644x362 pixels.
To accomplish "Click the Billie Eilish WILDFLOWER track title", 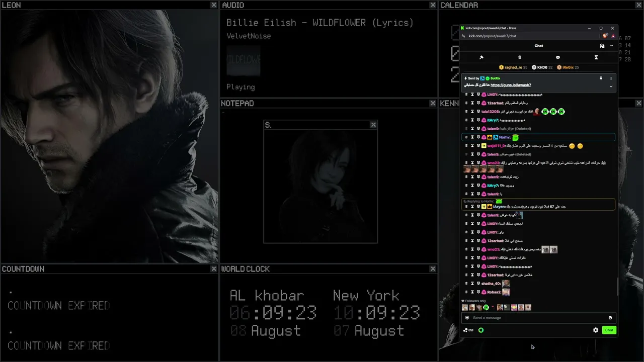I will point(320,23).
